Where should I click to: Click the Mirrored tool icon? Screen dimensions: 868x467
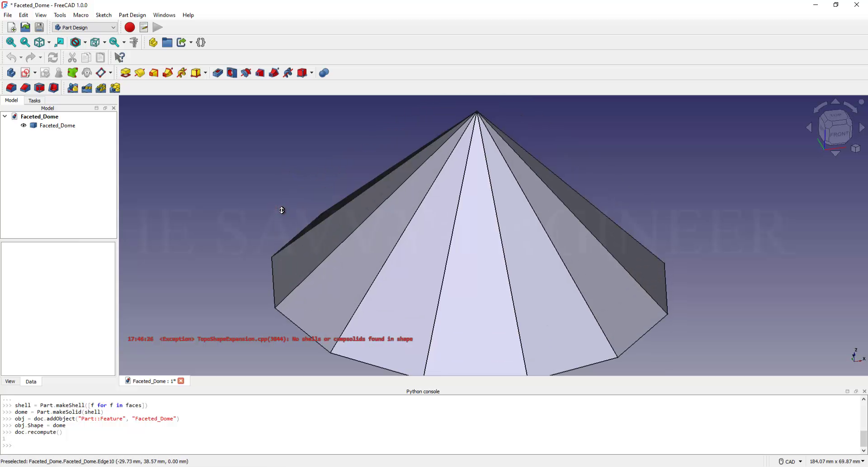point(73,88)
